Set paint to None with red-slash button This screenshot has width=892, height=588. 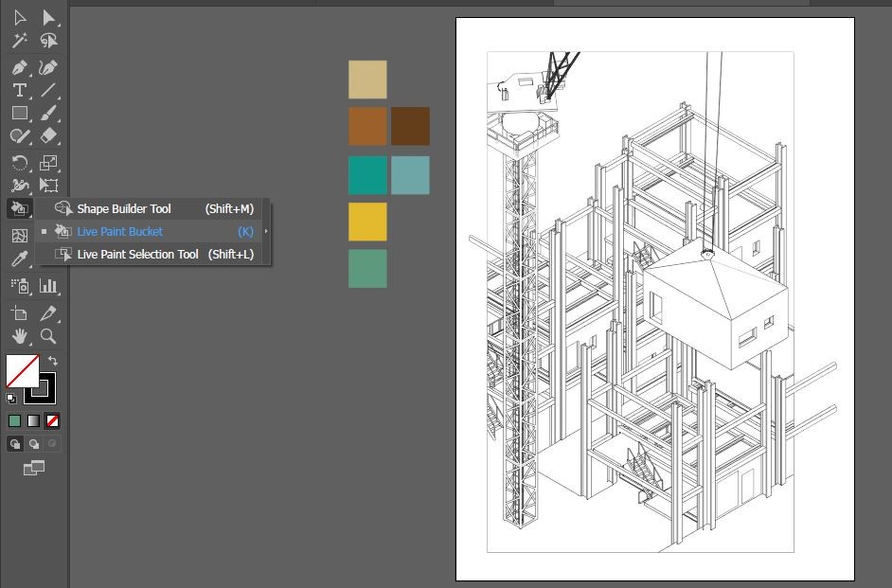pos(53,421)
